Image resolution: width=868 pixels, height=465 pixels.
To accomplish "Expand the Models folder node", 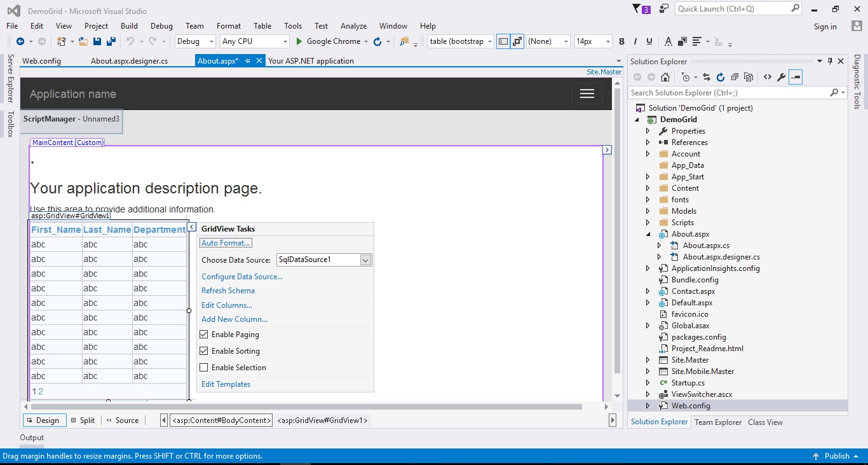I will point(648,211).
